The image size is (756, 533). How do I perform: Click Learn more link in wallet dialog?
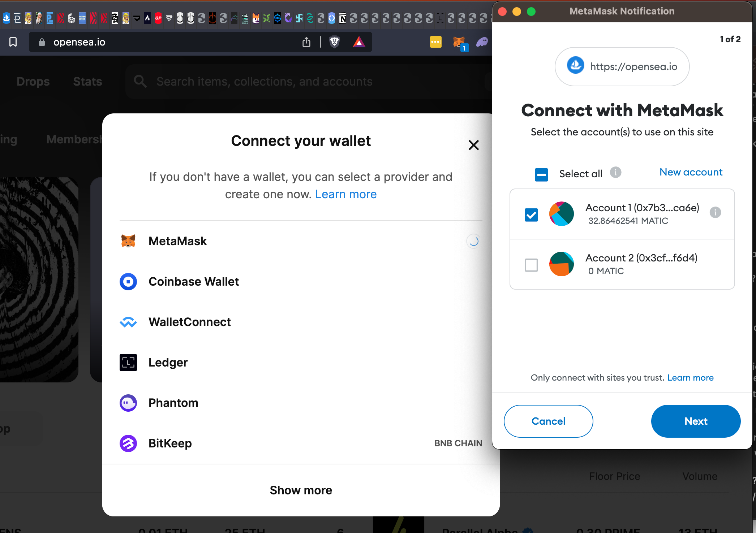(346, 194)
